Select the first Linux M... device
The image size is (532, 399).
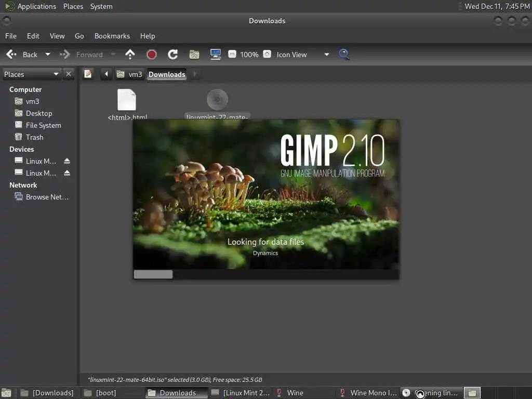(x=36, y=161)
